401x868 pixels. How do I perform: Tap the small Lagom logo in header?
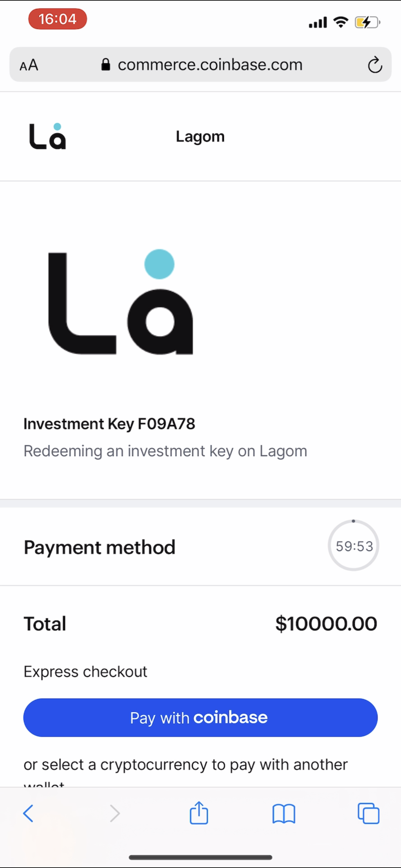tap(47, 136)
